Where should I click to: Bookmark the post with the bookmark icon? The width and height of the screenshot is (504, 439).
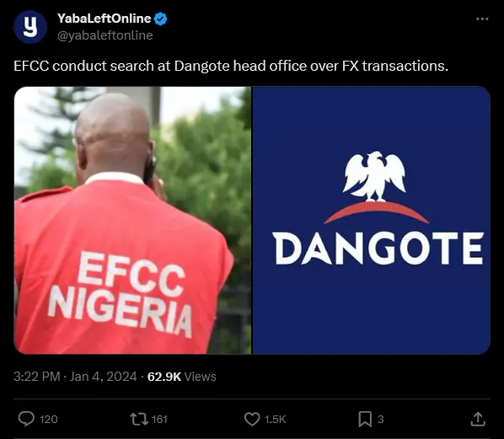click(x=365, y=419)
